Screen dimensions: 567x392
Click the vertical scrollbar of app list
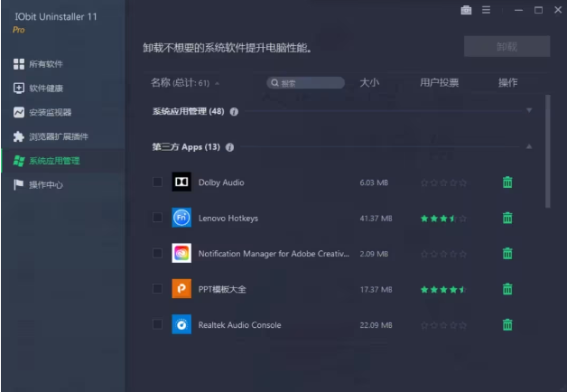pyautogui.click(x=548, y=151)
